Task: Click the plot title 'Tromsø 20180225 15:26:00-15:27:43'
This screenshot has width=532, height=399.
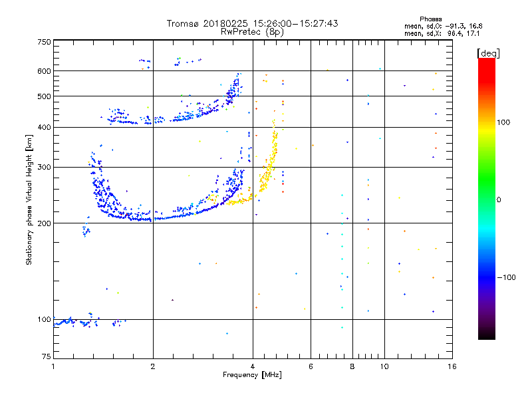Action: coord(252,23)
